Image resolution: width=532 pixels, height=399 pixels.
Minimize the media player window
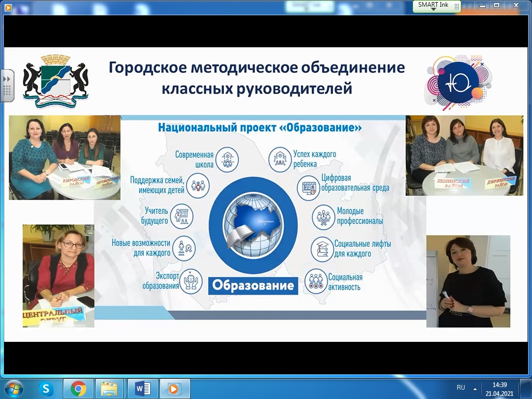pyautogui.click(x=482, y=6)
